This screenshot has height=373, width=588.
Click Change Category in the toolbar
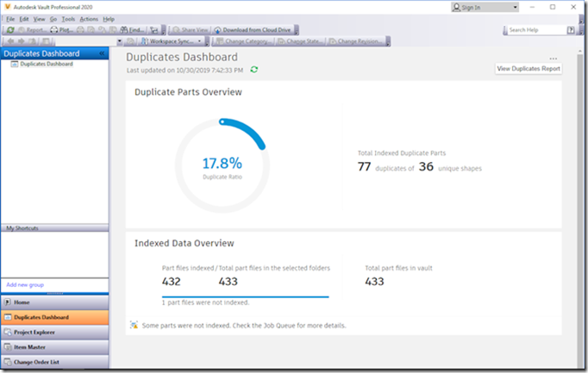click(x=243, y=41)
